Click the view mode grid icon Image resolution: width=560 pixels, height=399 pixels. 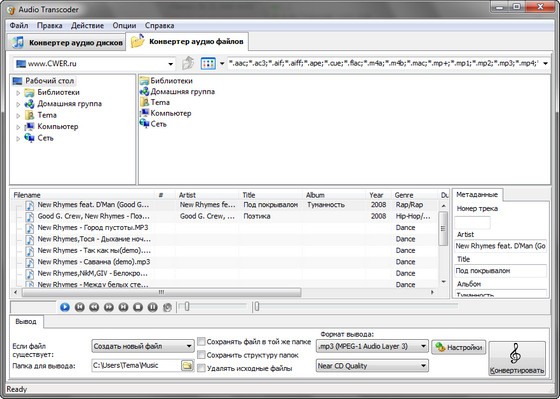pos(208,64)
